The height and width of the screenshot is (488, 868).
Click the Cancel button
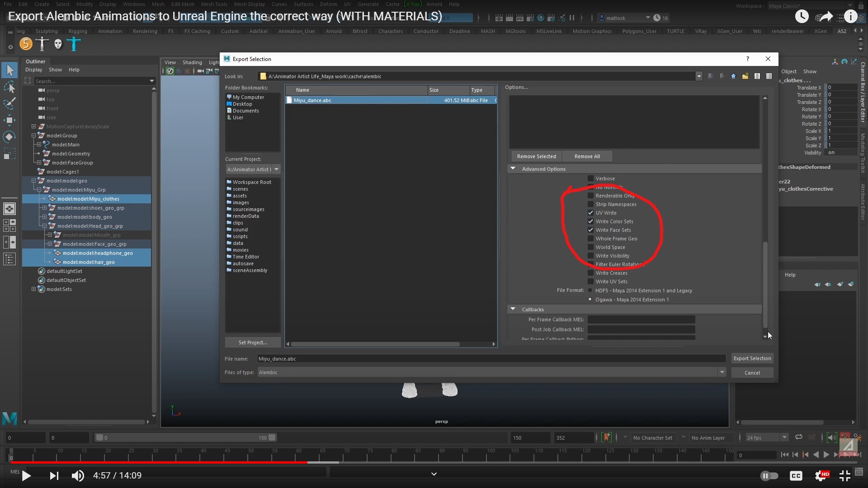pyautogui.click(x=752, y=372)
